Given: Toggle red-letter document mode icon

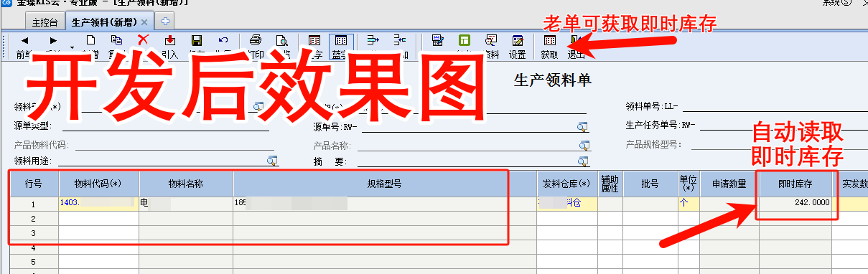Looking at the screenshot, I should [x=314, y=41].
